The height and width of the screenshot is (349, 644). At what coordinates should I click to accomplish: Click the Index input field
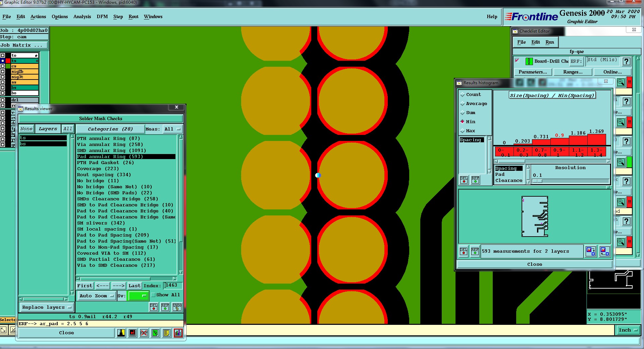[173, 285]
